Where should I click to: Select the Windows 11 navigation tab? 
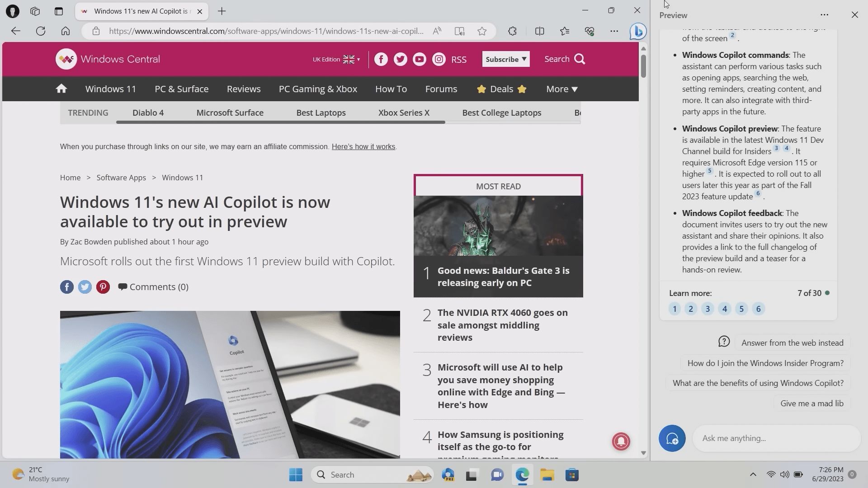[x=111, y=88]
